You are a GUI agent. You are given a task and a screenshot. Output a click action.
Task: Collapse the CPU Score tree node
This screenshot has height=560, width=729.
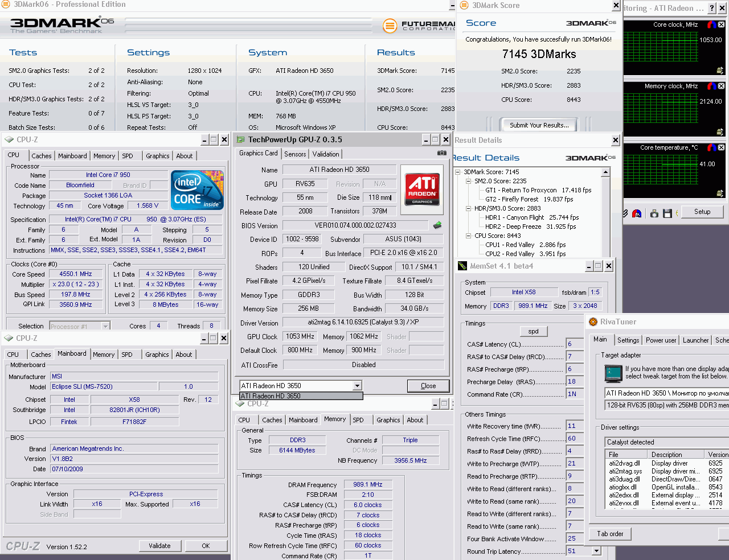click(469, 236)
